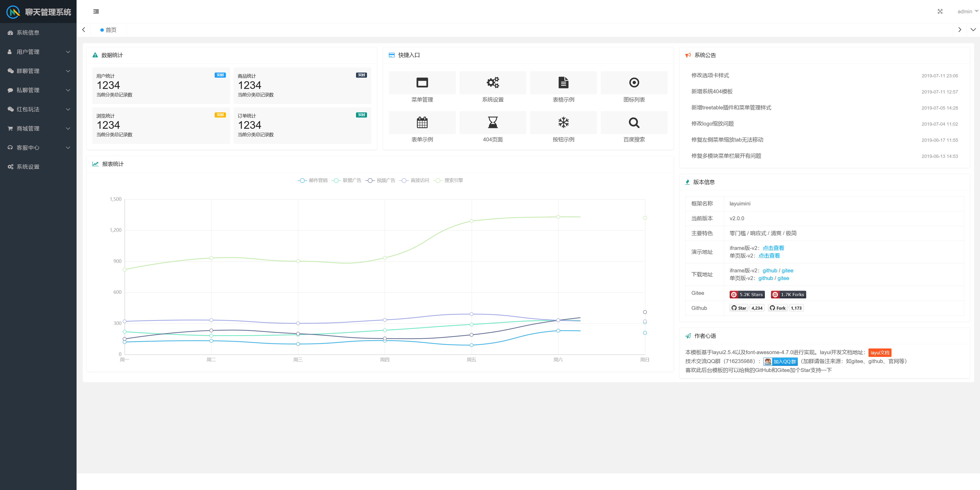Open the 表格示例 document icon

(x=563, y=83)
